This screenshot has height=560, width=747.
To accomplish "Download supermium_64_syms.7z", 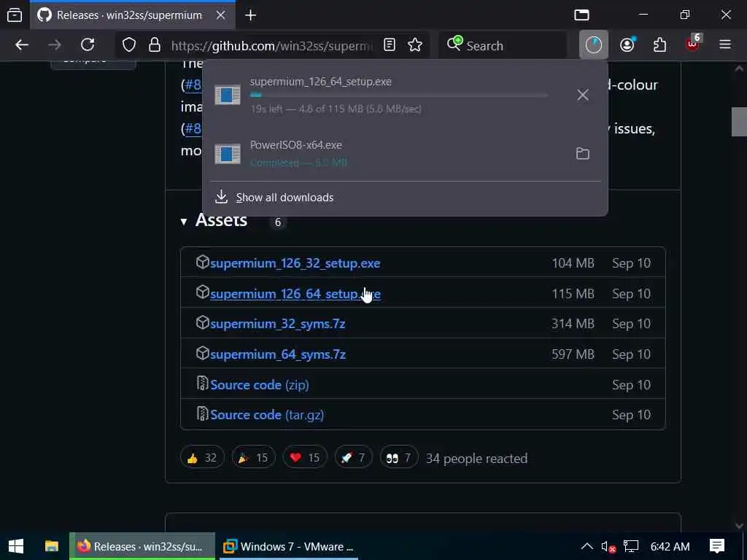I will click(x=278, y=354).
